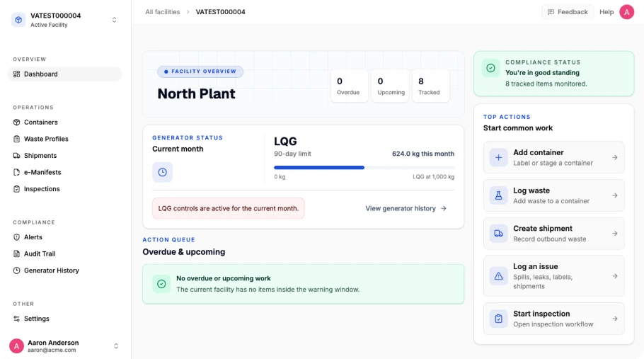Go to Containers in the sidebar
The image size is (644, 359).
click(64, 122)
